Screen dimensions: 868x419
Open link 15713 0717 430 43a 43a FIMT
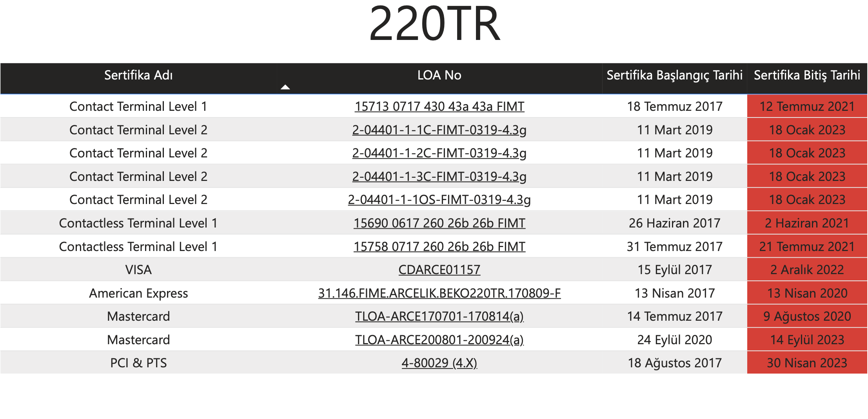[x=439, y=107]
